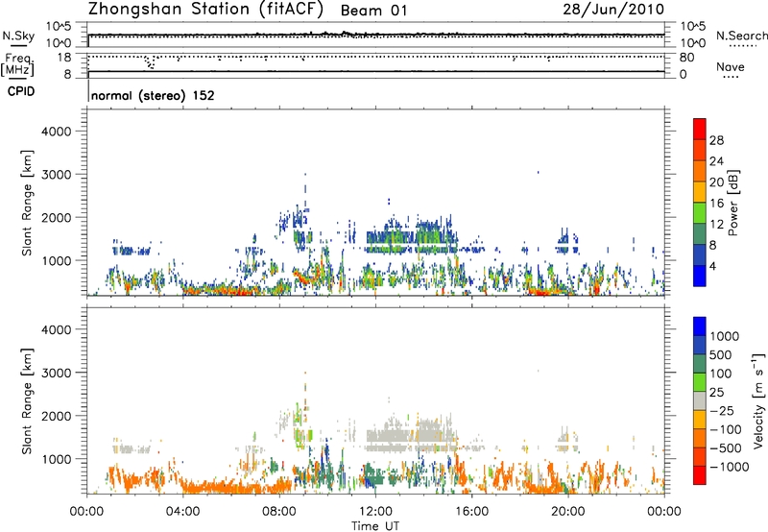Click the 'Power [dB]' colorbar title

[732, 203]
